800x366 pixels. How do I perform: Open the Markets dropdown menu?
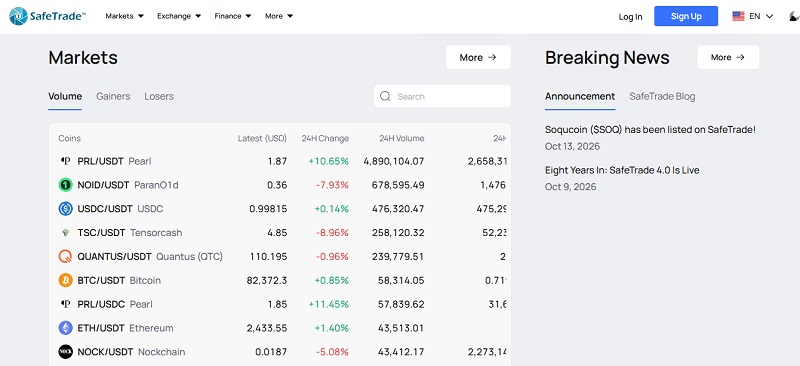(124, 16)
